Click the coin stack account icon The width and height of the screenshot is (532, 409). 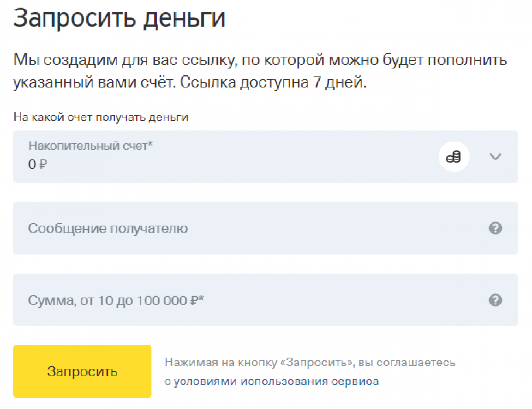click(x=453, y=157)
